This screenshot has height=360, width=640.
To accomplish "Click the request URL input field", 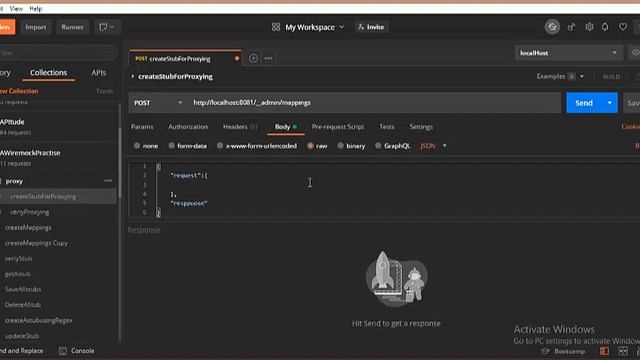I will pos(375,103).
